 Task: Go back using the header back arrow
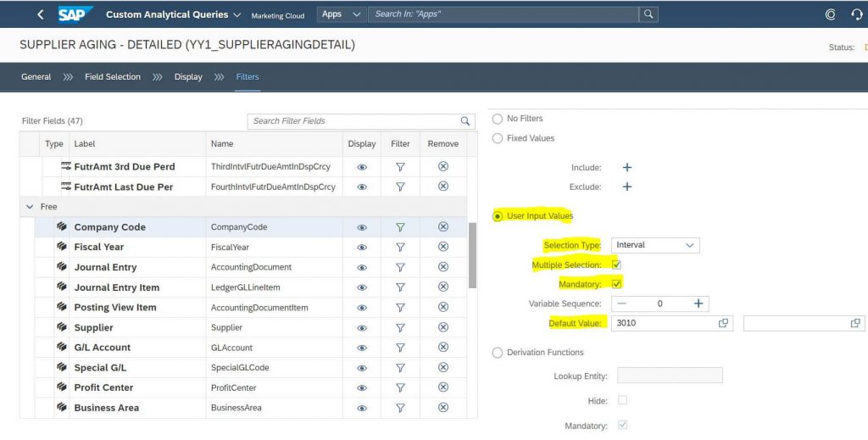[x=41, y=14]
